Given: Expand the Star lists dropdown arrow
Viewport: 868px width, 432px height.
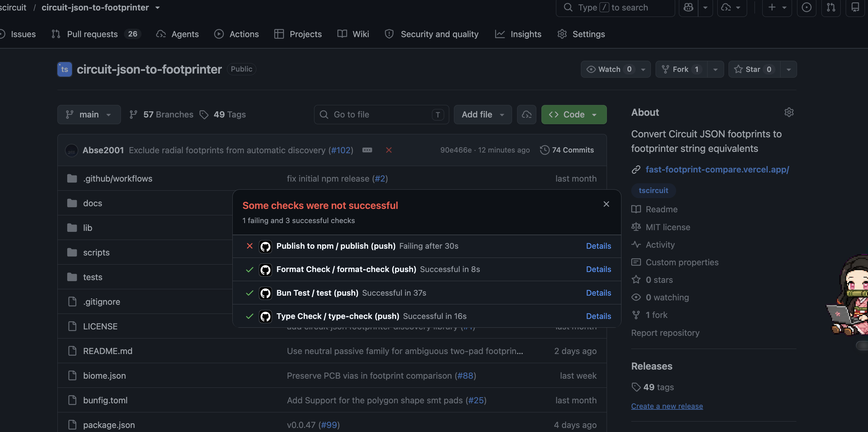Looking at the screenshot, I should (788, 70).
